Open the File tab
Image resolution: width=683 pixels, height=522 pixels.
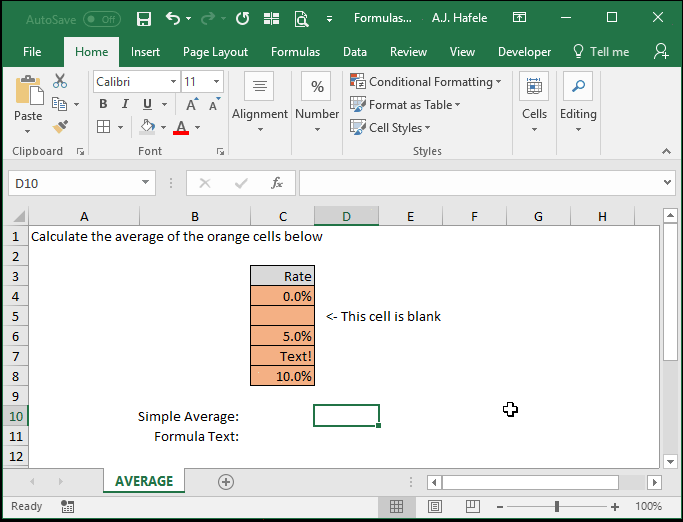click(32, 52)
